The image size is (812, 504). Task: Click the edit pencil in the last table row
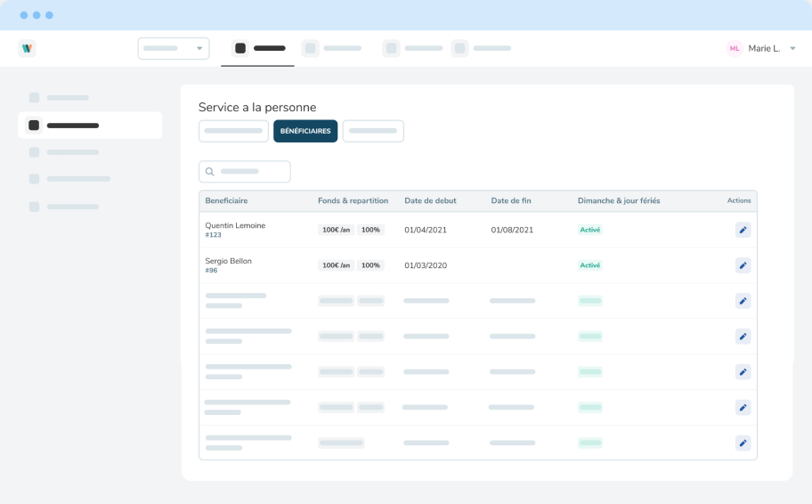tap(743, 443)
